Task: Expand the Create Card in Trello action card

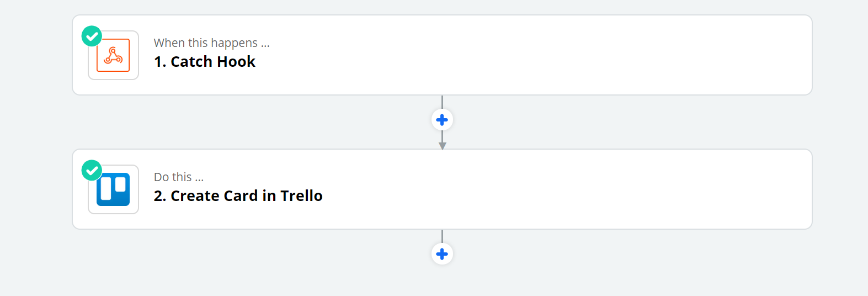Action: [x=442, y=189]
